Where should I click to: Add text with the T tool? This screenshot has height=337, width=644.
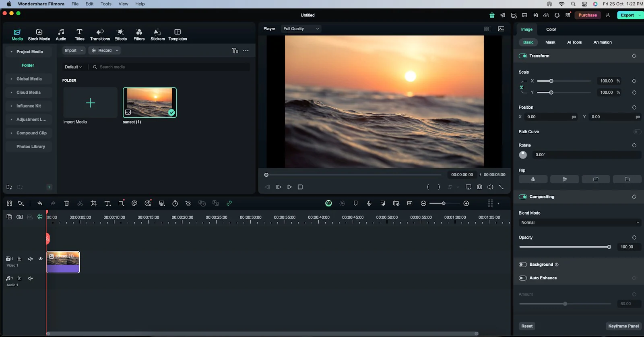(x=107, y=203)
